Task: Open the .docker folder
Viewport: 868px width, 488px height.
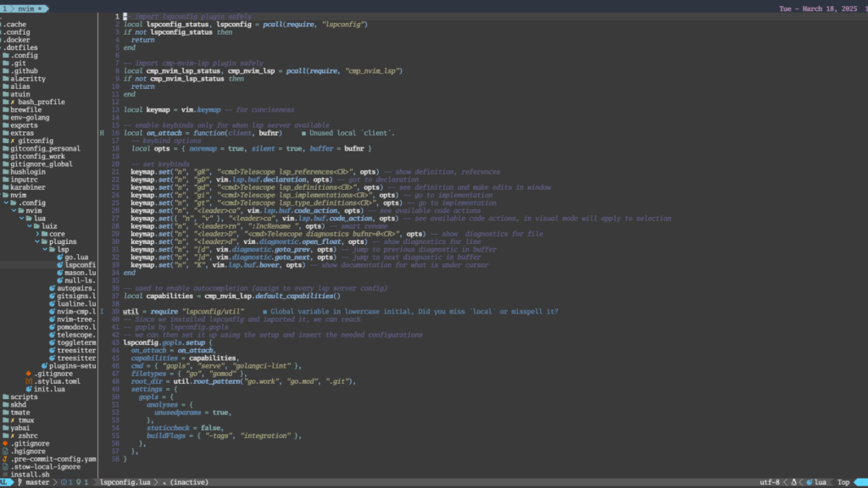Action: point(18,40)
